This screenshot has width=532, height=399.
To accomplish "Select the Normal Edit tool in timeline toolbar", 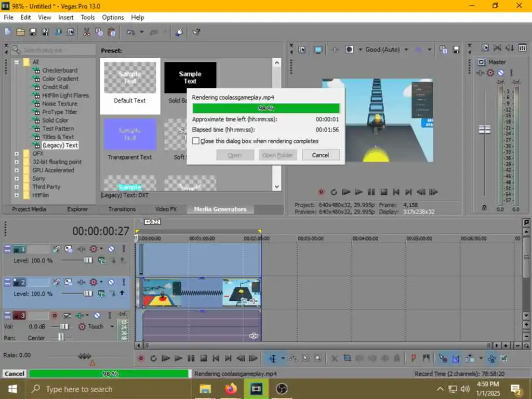I will pyautogui.click(x=272, y=358).
